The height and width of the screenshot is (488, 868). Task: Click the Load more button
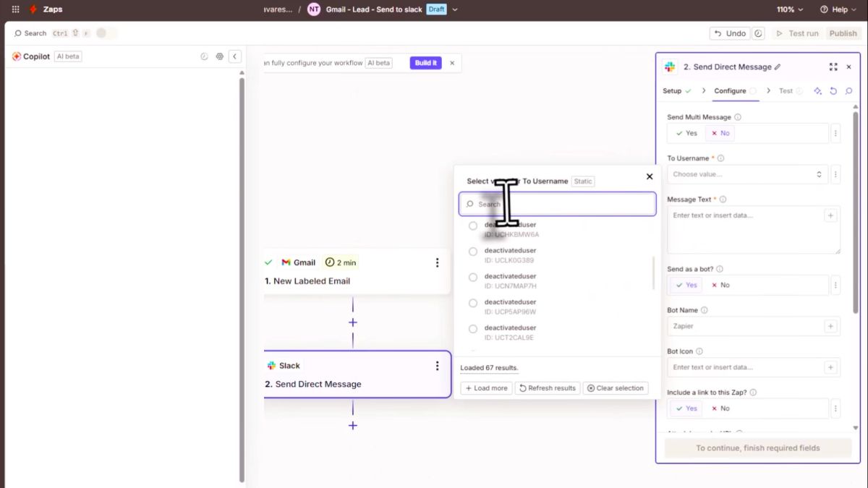point(487,388)
